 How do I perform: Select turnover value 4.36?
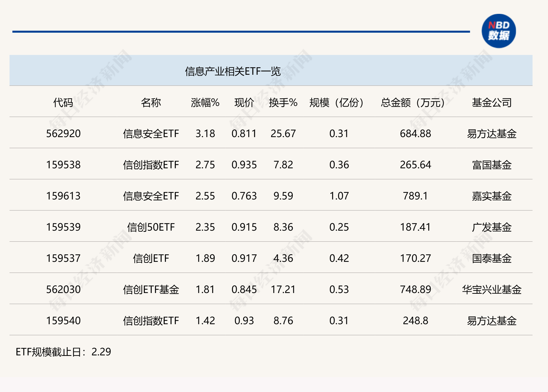[283, 258]
